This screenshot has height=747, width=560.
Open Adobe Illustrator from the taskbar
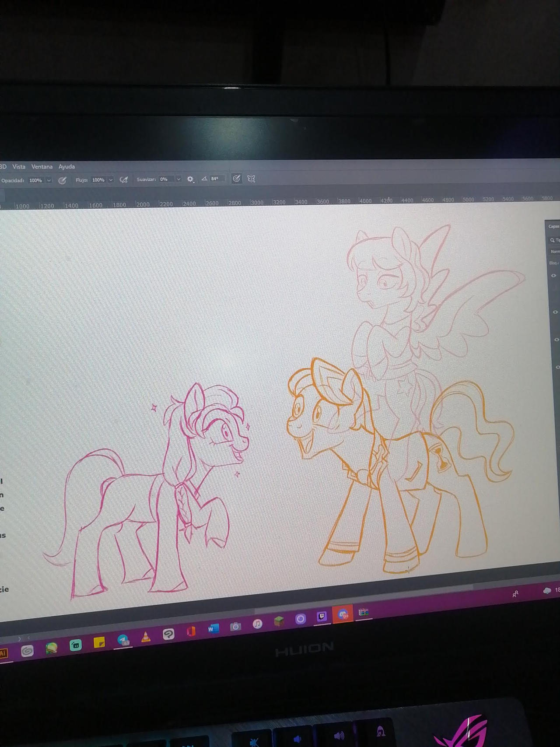(x=3, y=653)
